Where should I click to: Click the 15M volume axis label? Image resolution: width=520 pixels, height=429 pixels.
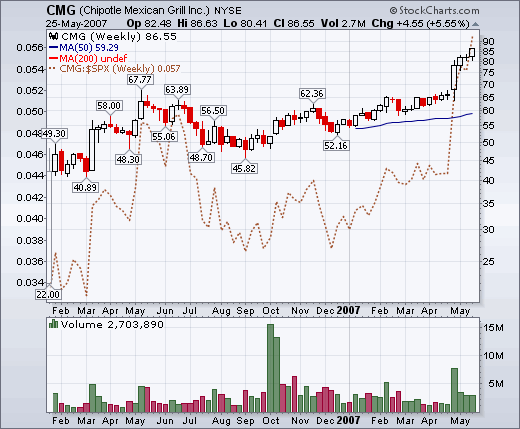pyautogui.click(x=494, y=328)
